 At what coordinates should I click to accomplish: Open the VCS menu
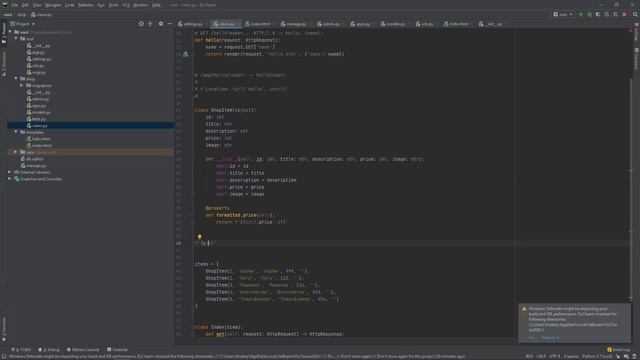(126, 5)
